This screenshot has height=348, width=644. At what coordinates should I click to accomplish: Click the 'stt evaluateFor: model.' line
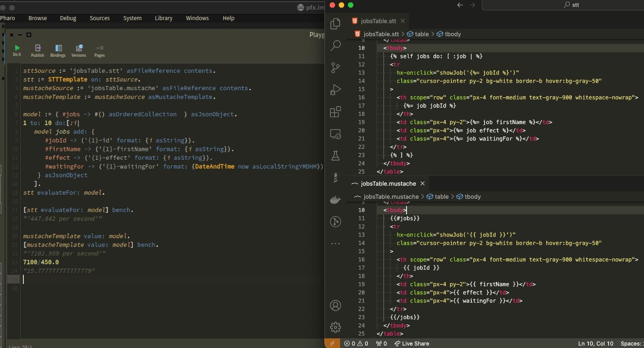click(x=64, y=193)
